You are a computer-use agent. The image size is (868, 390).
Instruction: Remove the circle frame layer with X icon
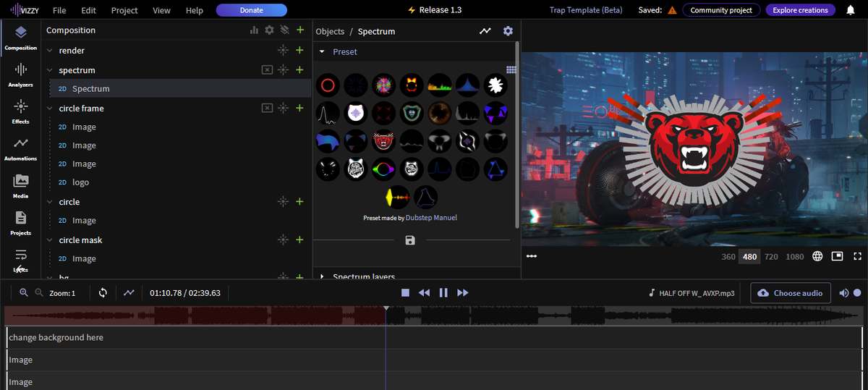pos(267,109)
